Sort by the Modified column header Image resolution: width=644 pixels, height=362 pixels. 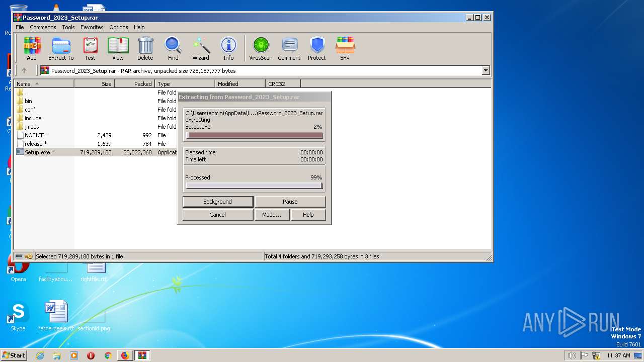click(240, 84)
